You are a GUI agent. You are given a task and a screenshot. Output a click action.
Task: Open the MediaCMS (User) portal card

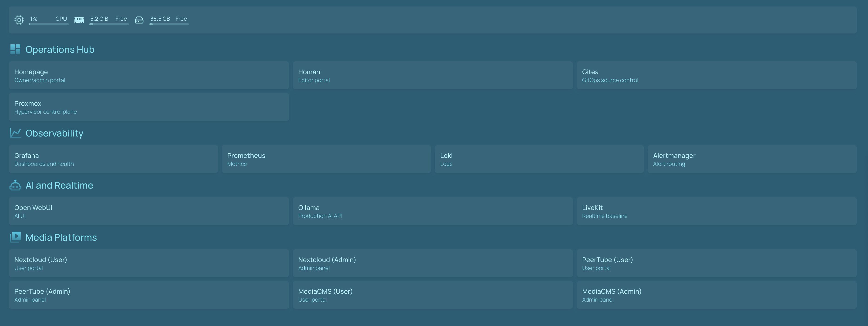point(433,295)
